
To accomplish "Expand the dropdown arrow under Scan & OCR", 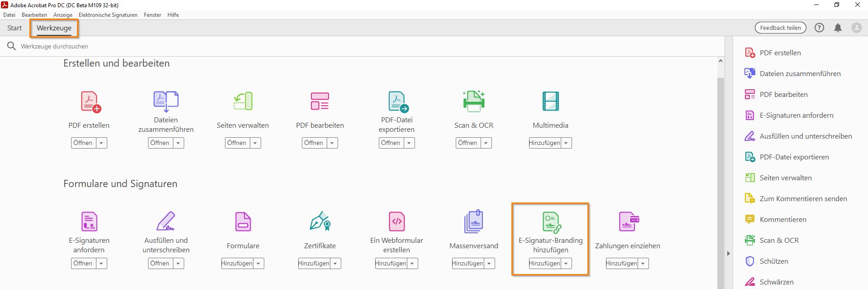I will point(486,143).
